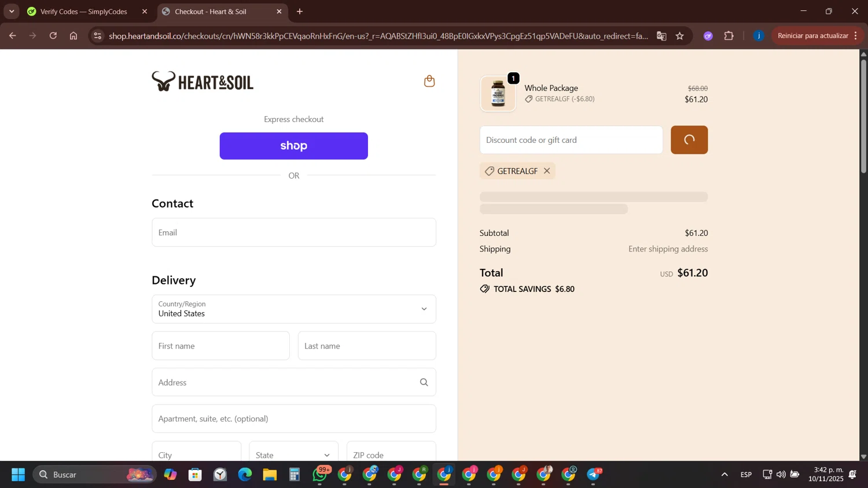
Task: Click the ESP language indicator
Action: 746,475
